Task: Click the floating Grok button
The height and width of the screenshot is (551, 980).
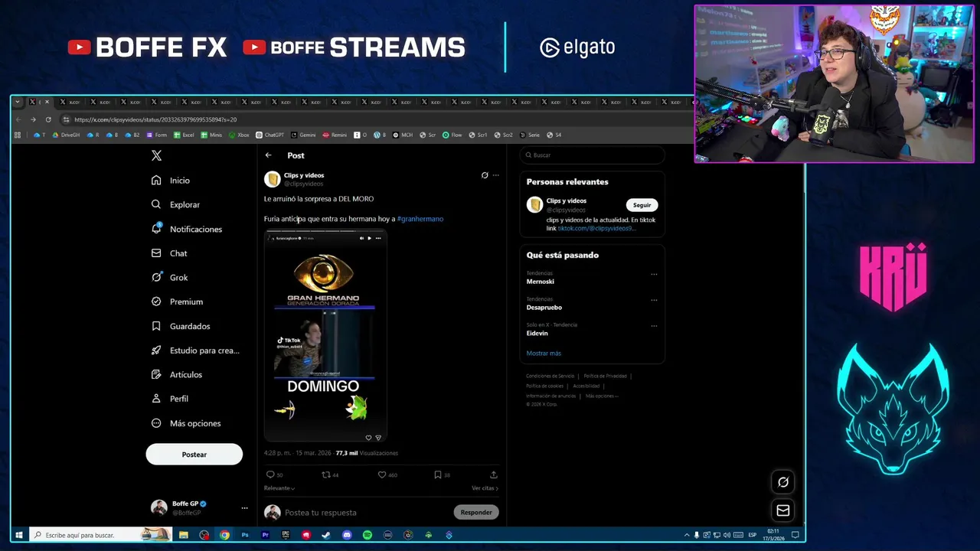Action: 783,482
